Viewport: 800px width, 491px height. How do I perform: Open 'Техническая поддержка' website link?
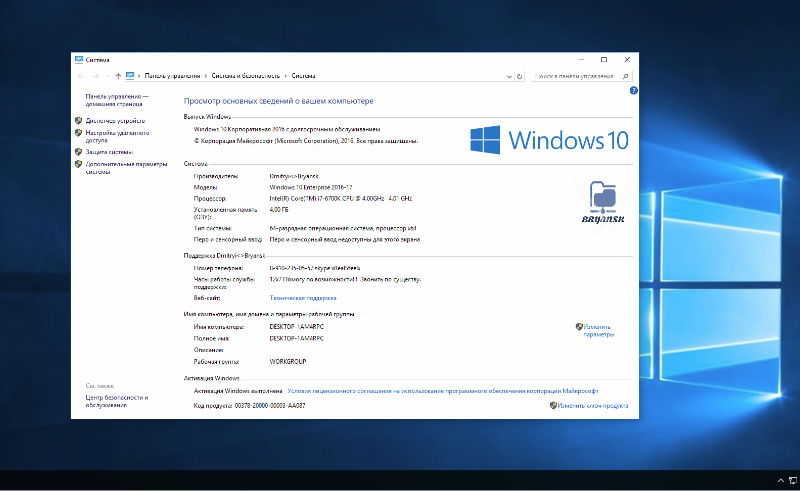point(303,298)
